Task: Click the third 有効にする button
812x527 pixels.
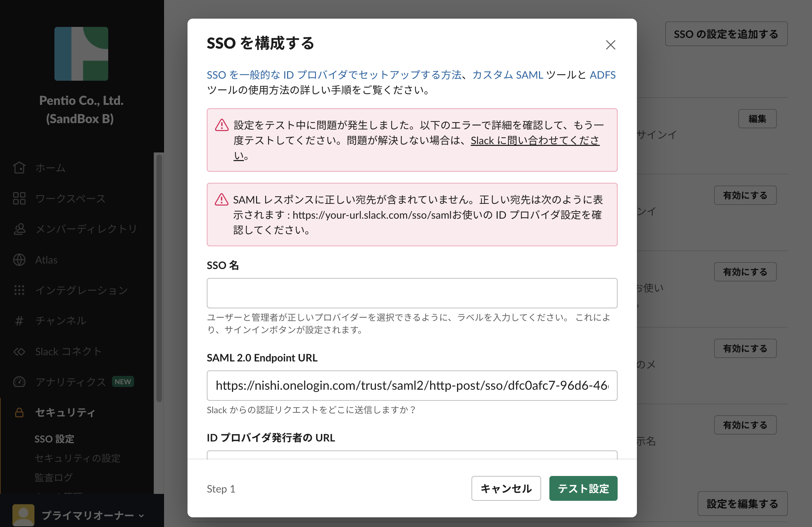Action: pyautogui.click(x=745, y=348)
